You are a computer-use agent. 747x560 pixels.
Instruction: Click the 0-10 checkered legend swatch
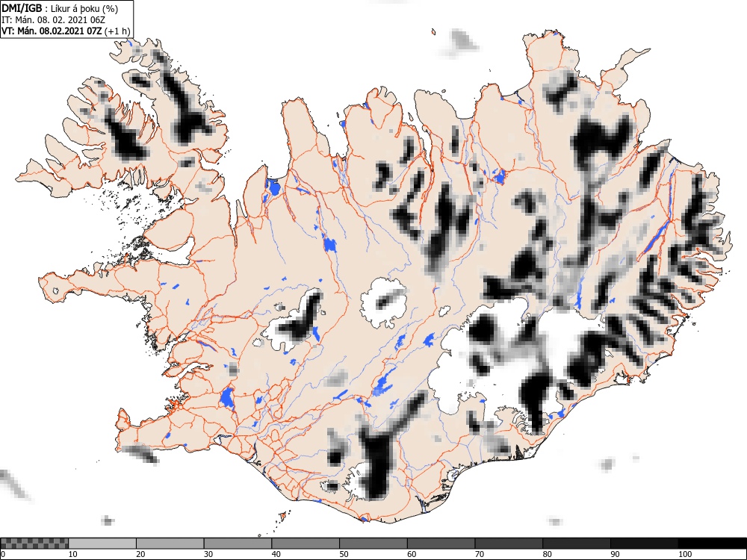pyautogui.click(x=34, y=544)
